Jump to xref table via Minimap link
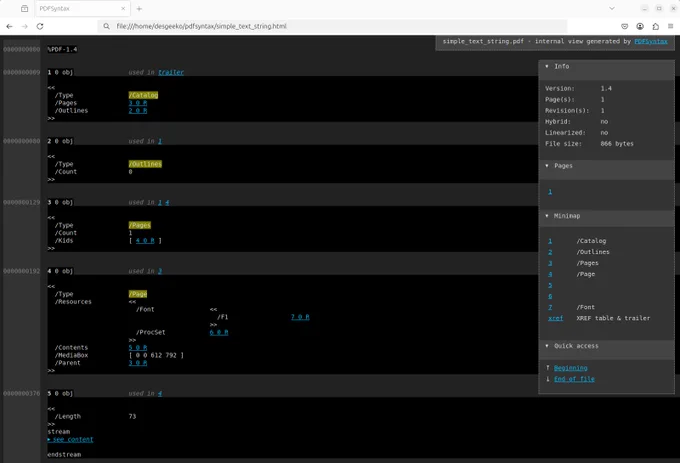The height and width of the screenshot is (463, 680). (556, 318)
